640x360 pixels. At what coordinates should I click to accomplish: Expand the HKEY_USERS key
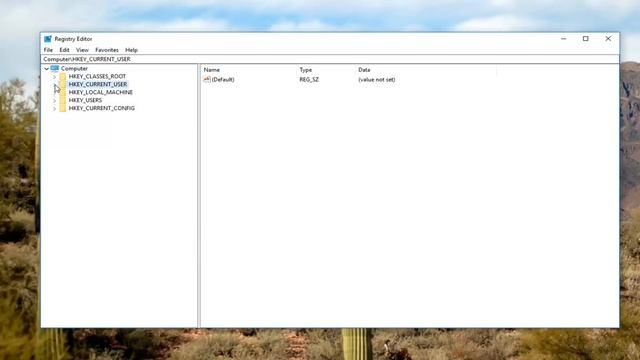coord(54,100)
